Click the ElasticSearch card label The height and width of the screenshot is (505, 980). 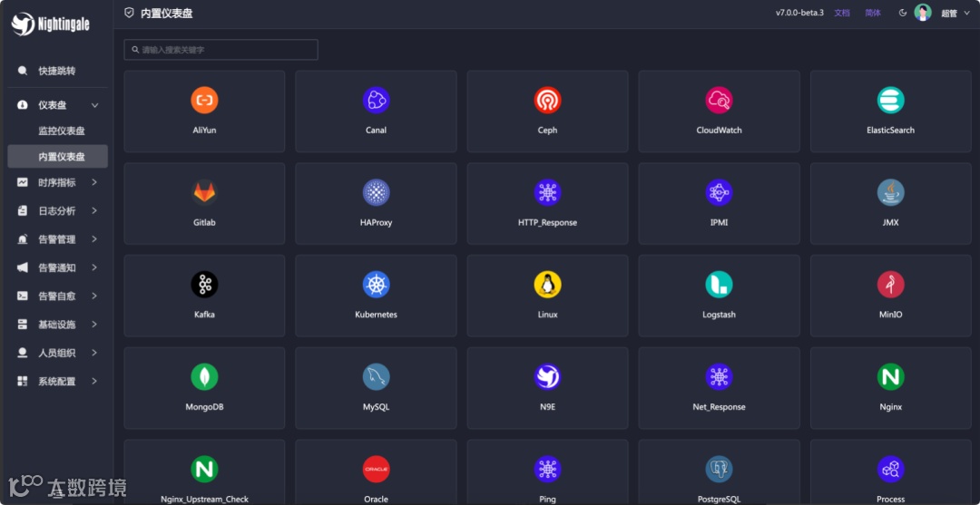[891, 131]
